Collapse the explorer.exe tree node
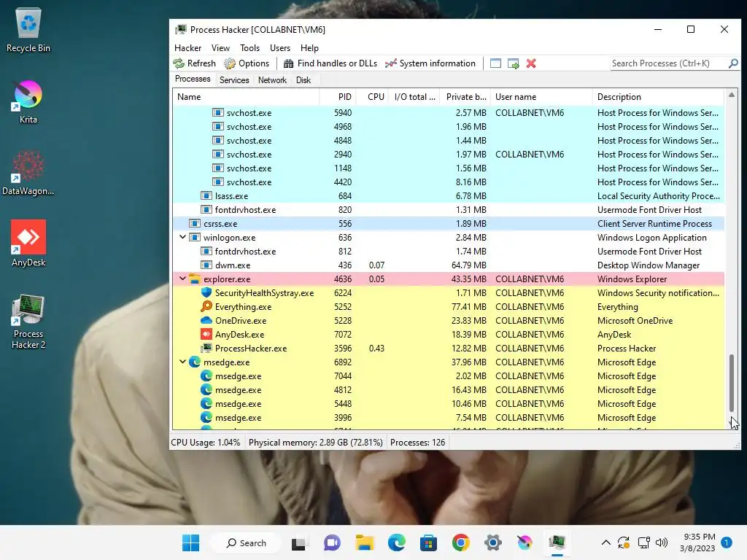The image size is (747, 560). point(182,279)
